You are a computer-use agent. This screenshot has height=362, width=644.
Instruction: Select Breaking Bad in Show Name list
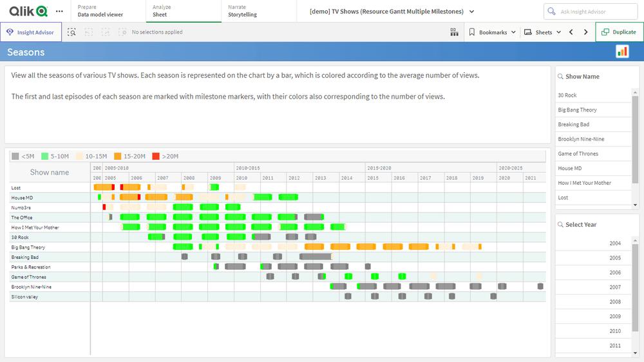[x=573, y=124]
